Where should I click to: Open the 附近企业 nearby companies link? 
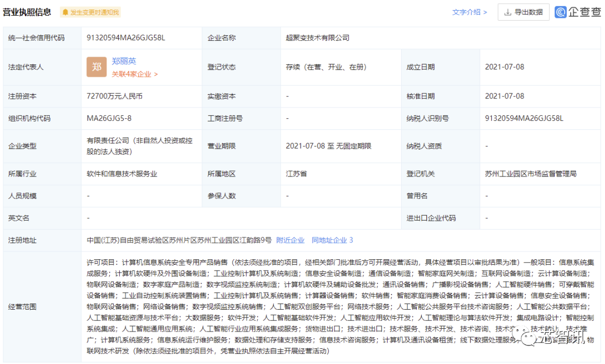(290, 240)
